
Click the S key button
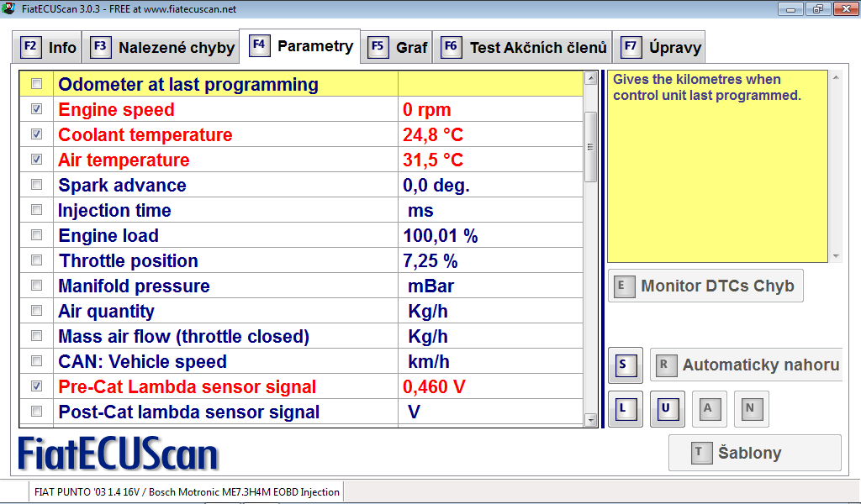pos(625,365)
